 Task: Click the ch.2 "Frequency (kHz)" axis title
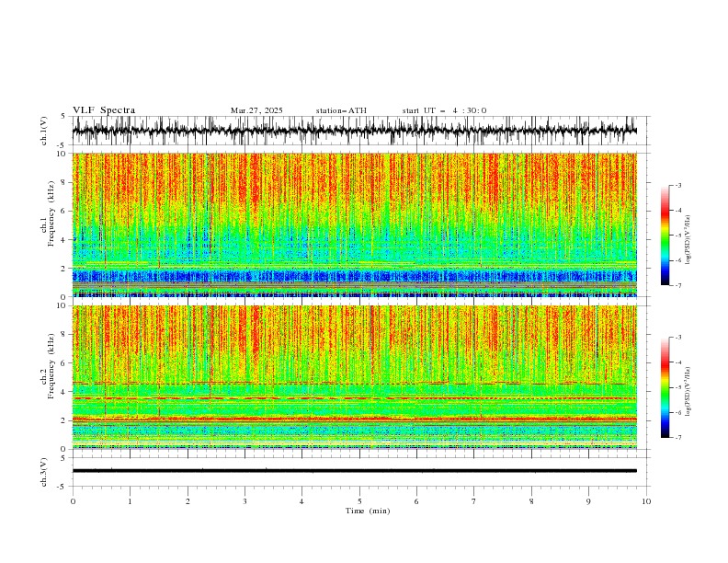coord(51,365)
